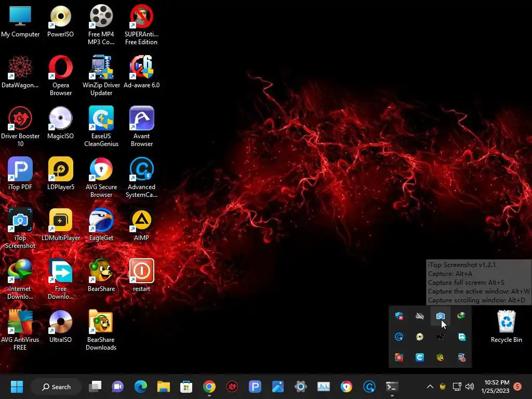This screenshot has height=399, width=532.
Task: Open the resource monitor graph taskbar icon
Action: pyautogui.click(x=323, y=387)
